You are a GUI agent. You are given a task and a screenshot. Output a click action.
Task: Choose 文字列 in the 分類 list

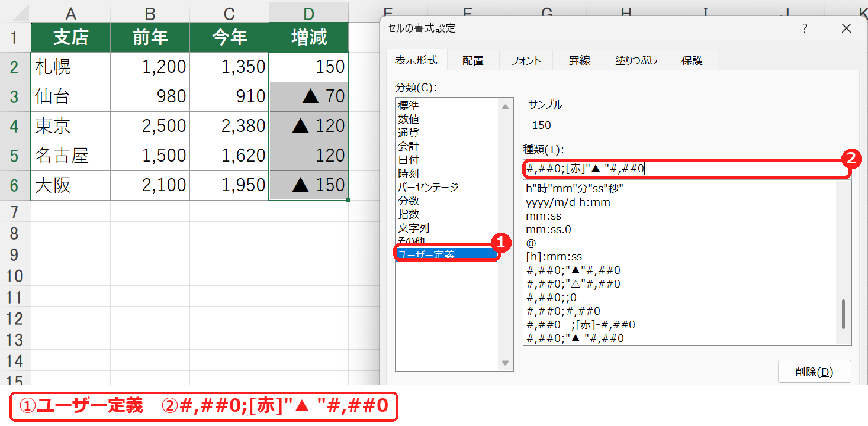[x=414, y=228]
